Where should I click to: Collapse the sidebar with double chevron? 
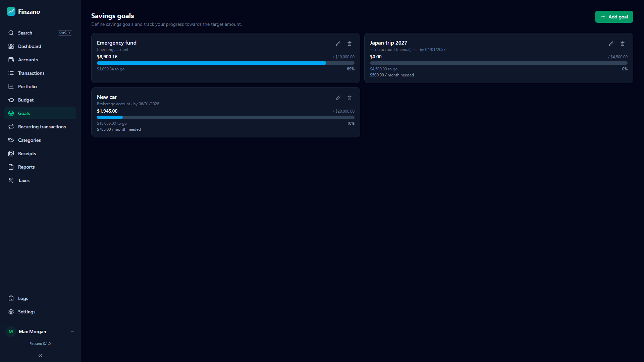pos(40,356)
